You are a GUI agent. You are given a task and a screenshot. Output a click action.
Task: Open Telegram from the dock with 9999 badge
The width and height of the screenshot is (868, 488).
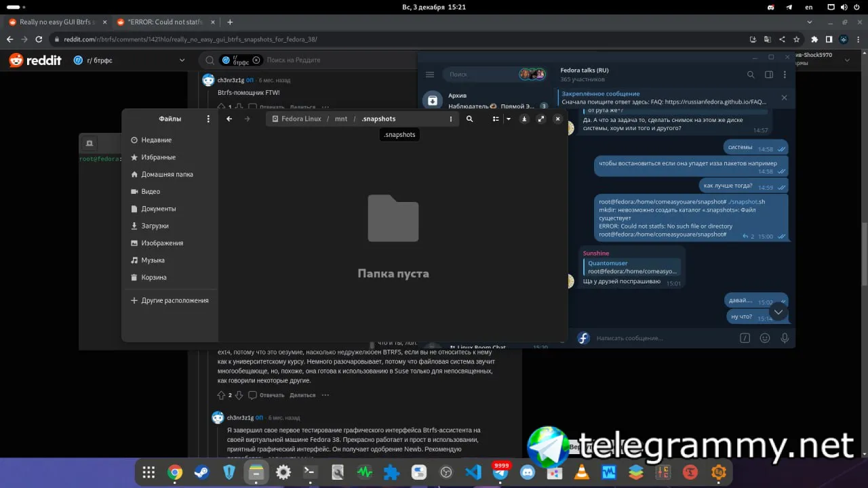(500, 472)
